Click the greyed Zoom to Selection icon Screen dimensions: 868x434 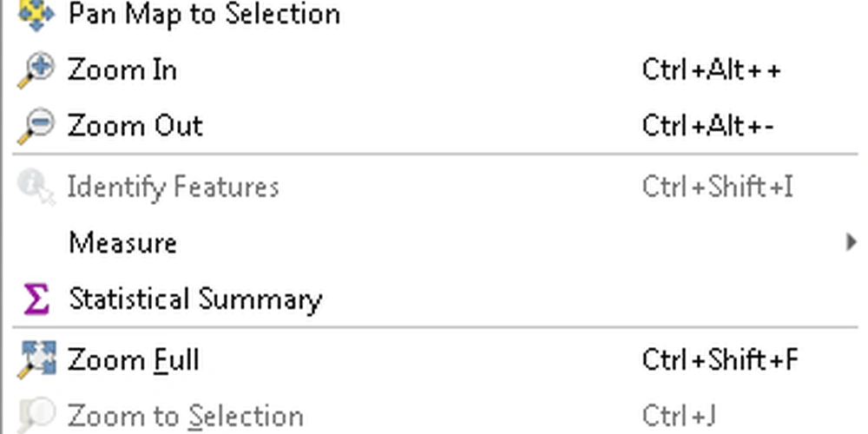[36, 415]
